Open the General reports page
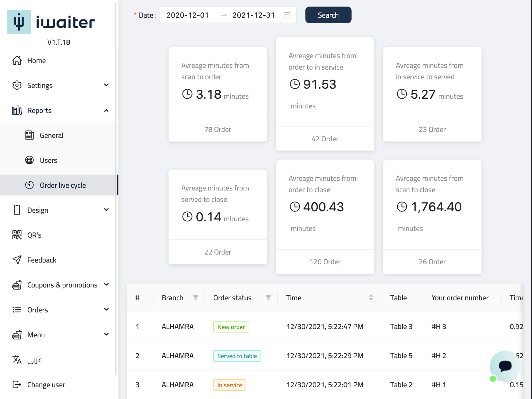This screenshot has height=399, width=532. (51, 135)
